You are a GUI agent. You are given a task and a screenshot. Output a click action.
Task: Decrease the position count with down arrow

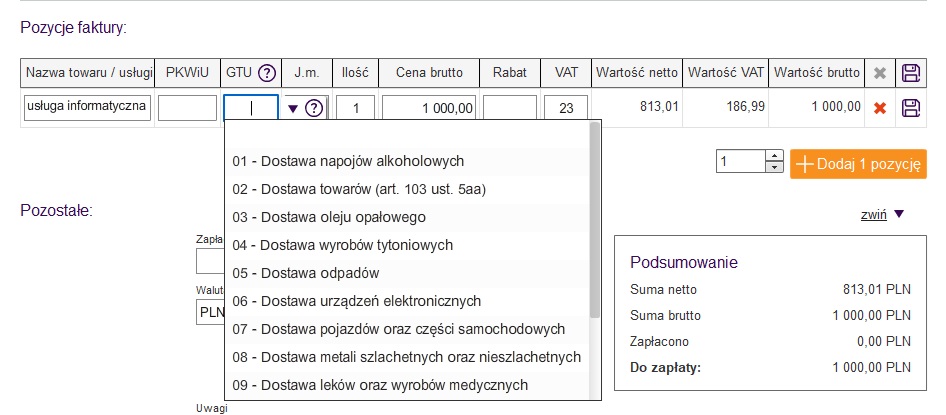point(774,167)
